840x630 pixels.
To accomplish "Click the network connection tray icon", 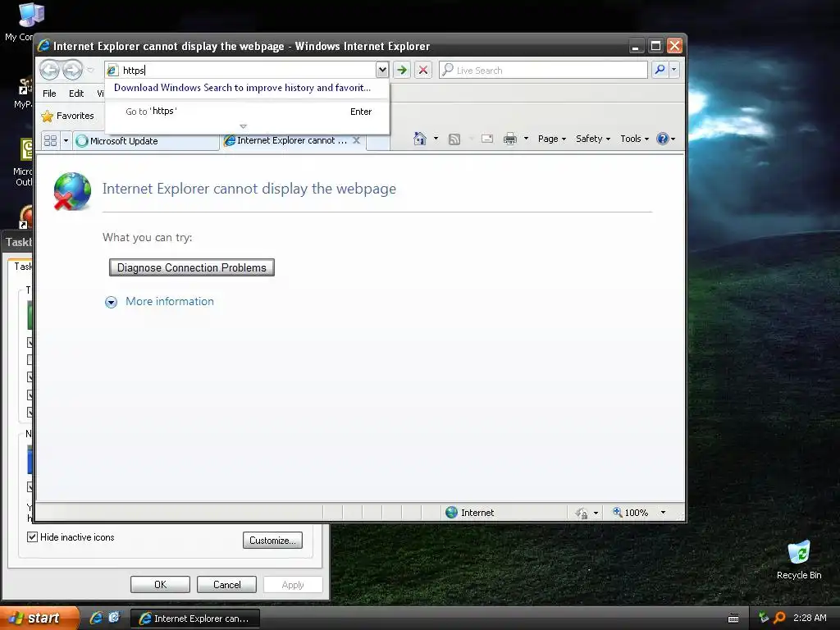I will click(x=764, y=618).
